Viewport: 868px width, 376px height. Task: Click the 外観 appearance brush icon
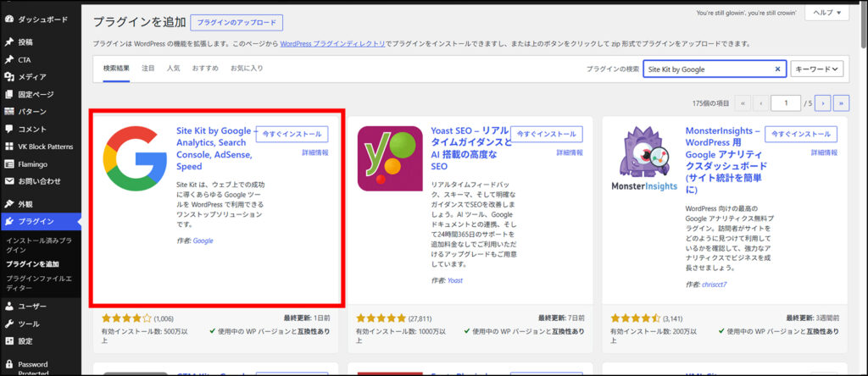(8, 204)
